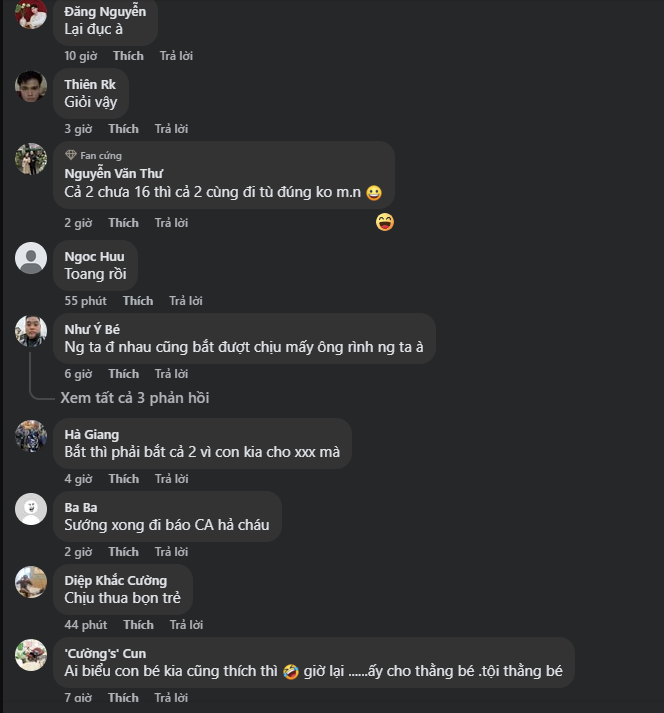The image size is (664, 713).
Task: Click the laughing reaction emoji icon
Action: coord(385,222)
